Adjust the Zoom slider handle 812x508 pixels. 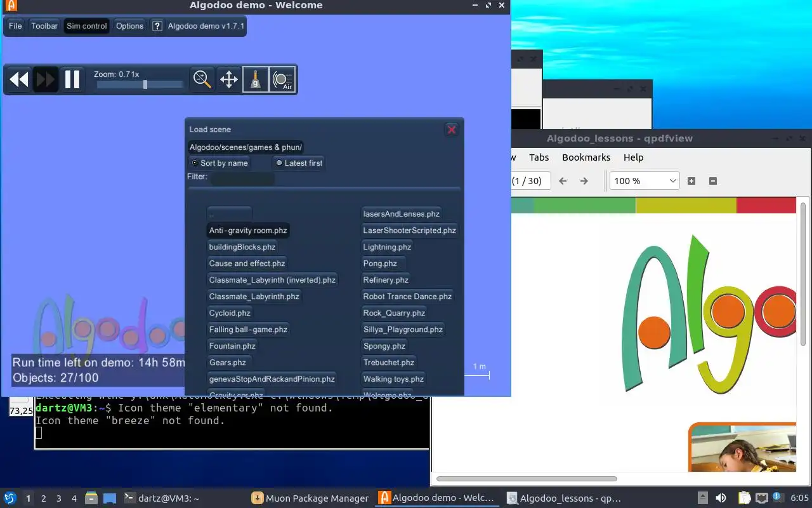tap(145, 84)
